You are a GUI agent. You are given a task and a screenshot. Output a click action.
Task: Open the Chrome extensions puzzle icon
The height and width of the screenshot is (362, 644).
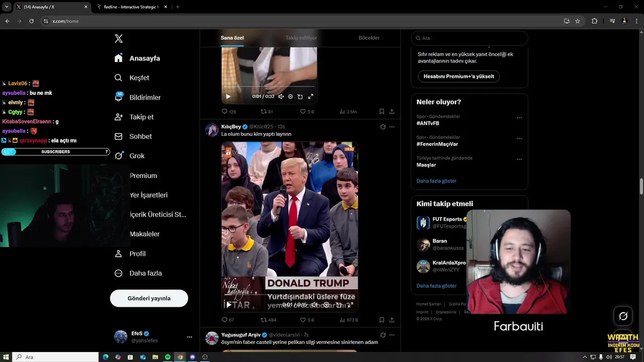click(x=595, y=21)
